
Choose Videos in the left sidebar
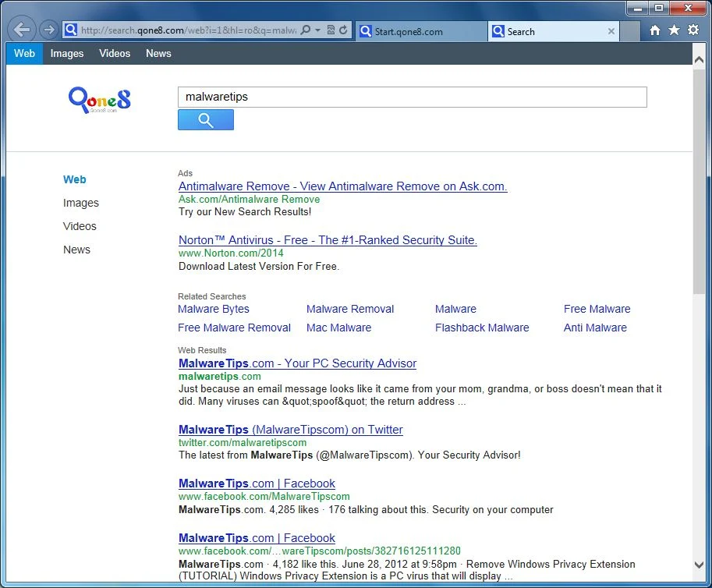(x=80, y=226)
